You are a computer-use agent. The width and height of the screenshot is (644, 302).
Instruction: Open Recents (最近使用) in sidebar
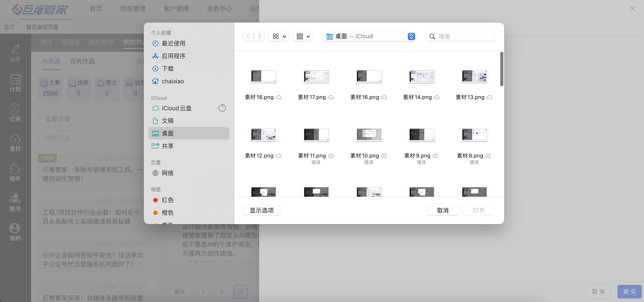click(173, 43)
